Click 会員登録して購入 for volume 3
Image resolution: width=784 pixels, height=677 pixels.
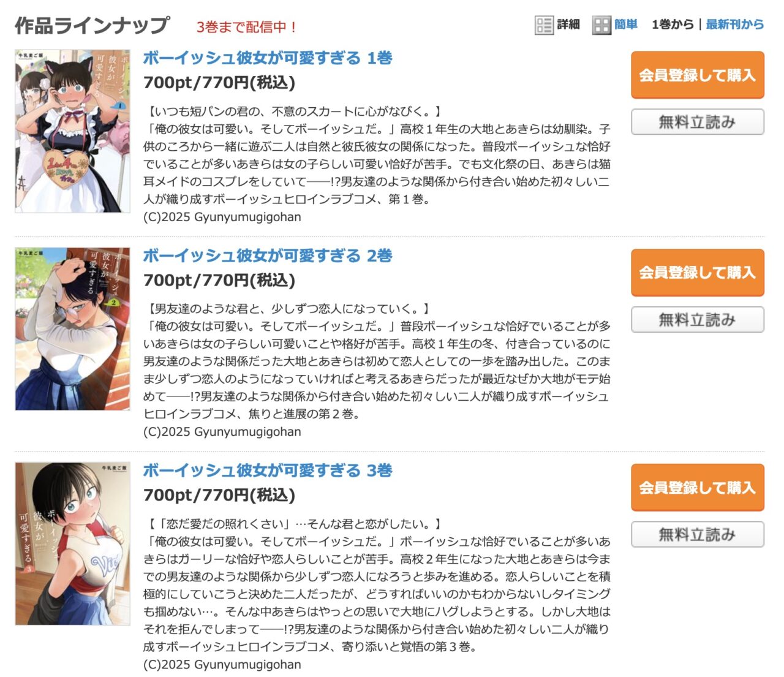pyautogui.click(x=698, y=488)
